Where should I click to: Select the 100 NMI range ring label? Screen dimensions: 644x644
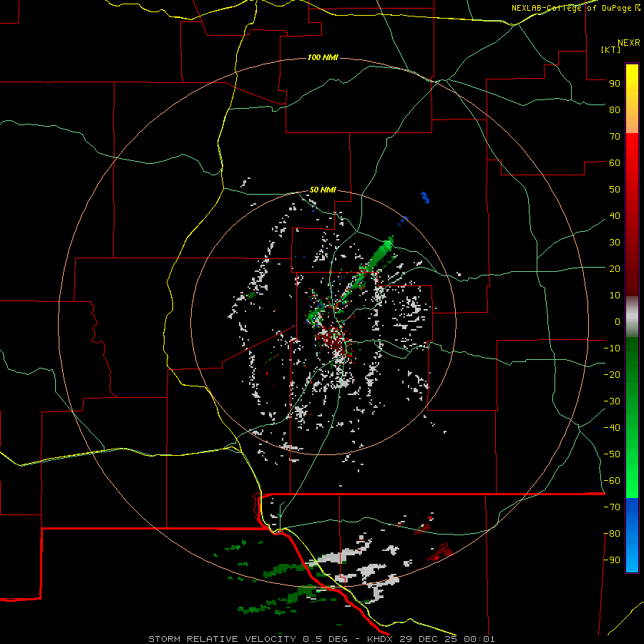(x=323, y=57)
